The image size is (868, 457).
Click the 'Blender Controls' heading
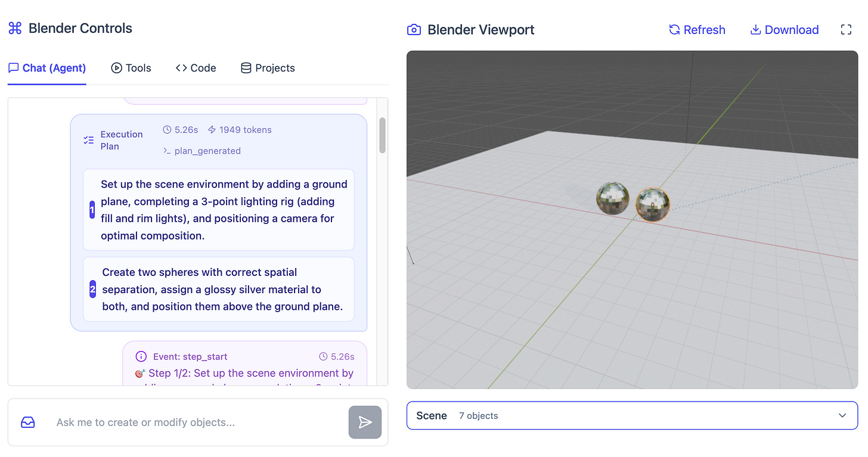[x=80, y=28]
